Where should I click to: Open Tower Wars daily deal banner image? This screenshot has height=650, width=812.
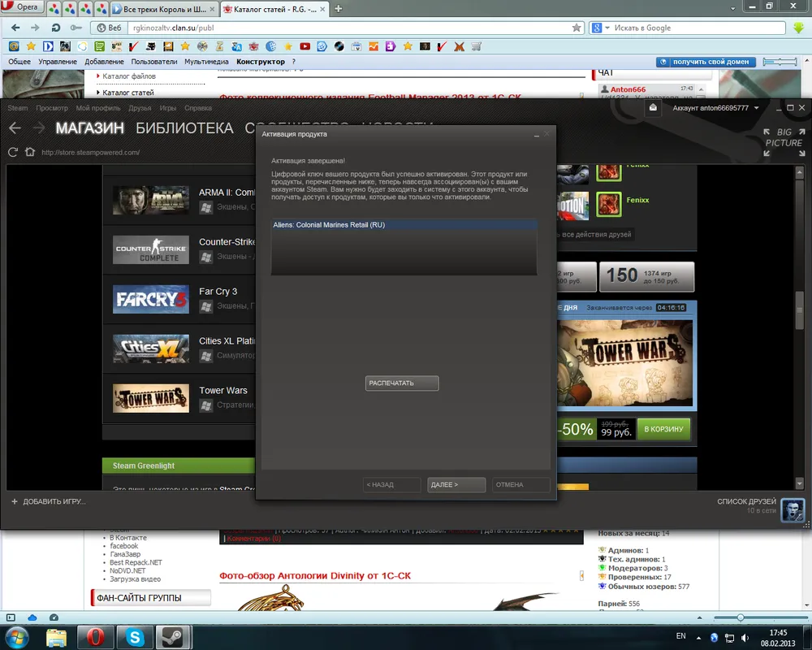pyautogui.click(x=624, y=363)
